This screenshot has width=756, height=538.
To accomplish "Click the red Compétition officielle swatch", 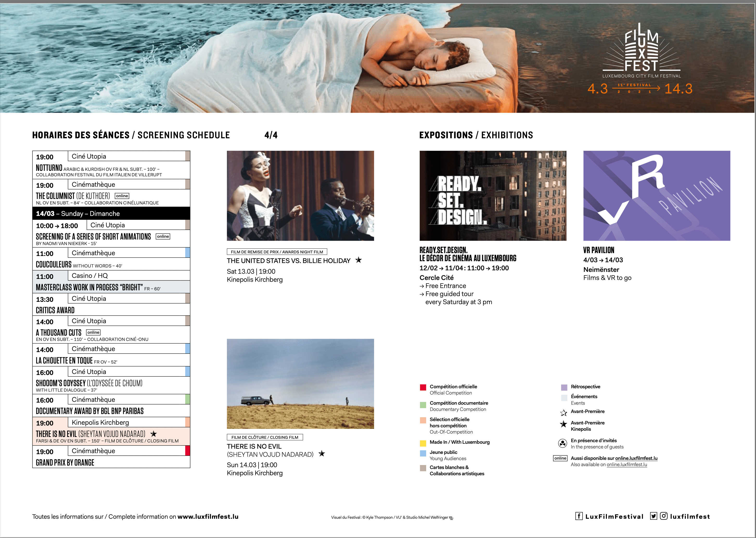I will click(x=423, y=387).
